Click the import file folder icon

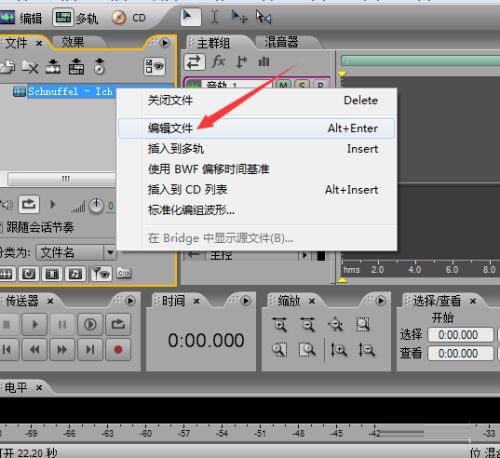7,67
